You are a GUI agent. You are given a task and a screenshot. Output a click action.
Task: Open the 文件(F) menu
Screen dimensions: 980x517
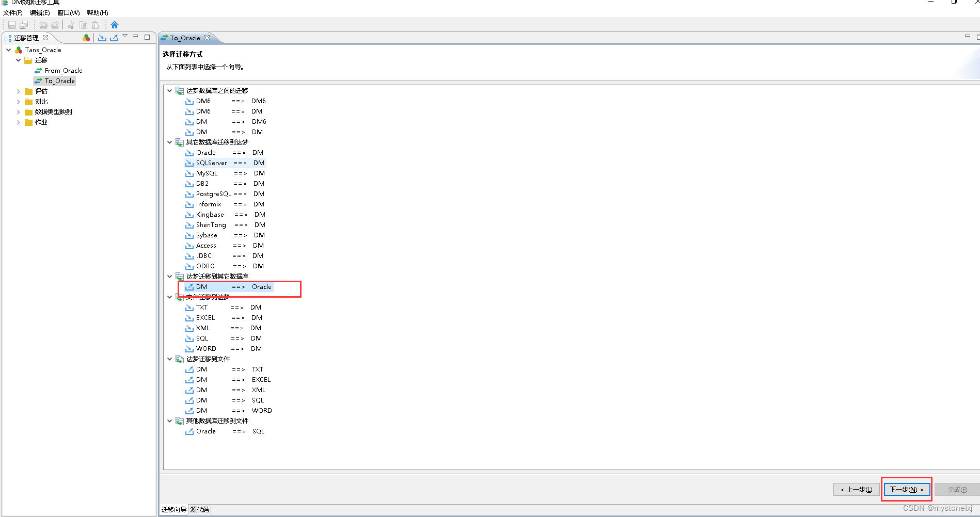point(13,13)
